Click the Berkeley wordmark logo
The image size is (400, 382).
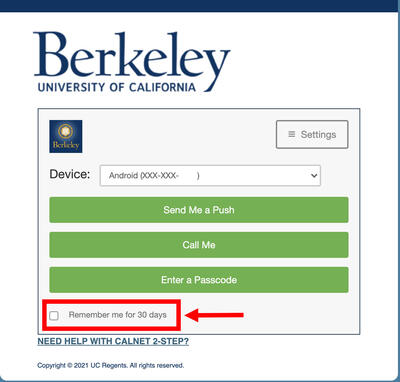(x=132, y=62)
